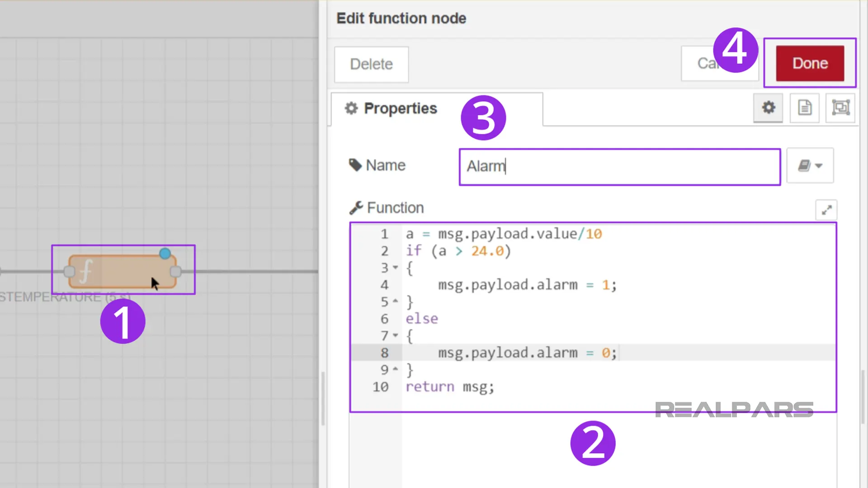Toggle the fold marker at line 5
Image resolution: width=868 pixels, height=488 pixels.
396,301
